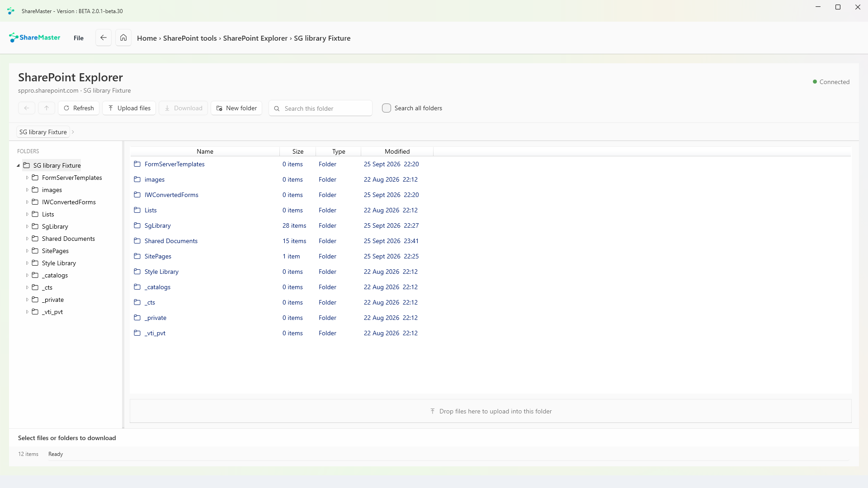Click the drop files upload zone
This screenshot has height=488, width=868.
pos(491,411)
